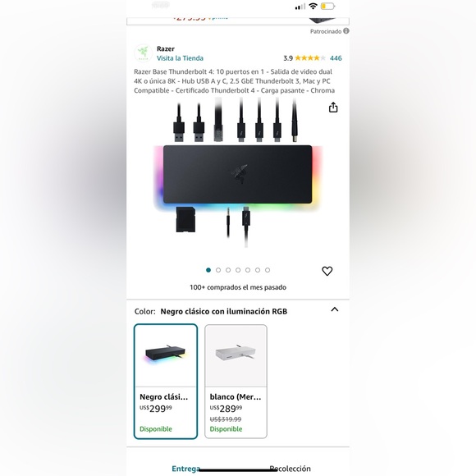Tap the share icon on product image

tap(333, 108)
